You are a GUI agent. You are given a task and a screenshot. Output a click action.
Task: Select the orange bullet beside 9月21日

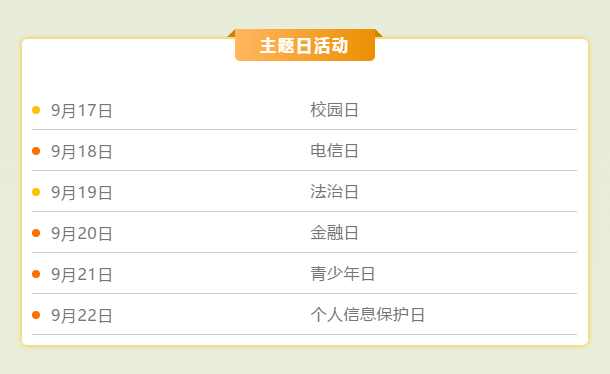tap(36, 274)
